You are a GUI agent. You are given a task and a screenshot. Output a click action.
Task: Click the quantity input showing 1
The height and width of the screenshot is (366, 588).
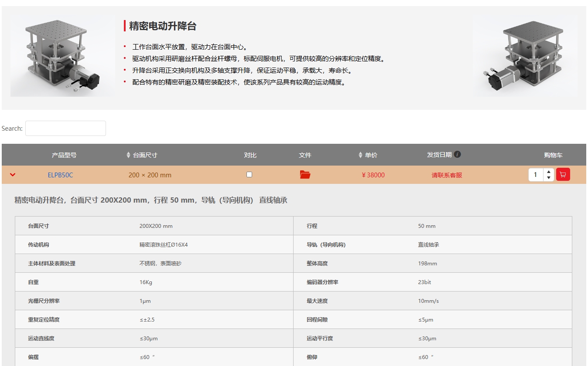pos(536,175)
